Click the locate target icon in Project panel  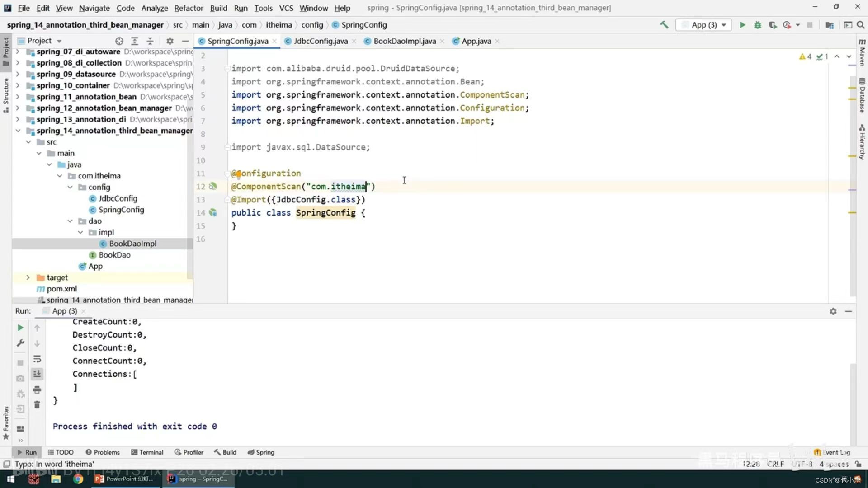pyautogui.click(x=119, y=41)
